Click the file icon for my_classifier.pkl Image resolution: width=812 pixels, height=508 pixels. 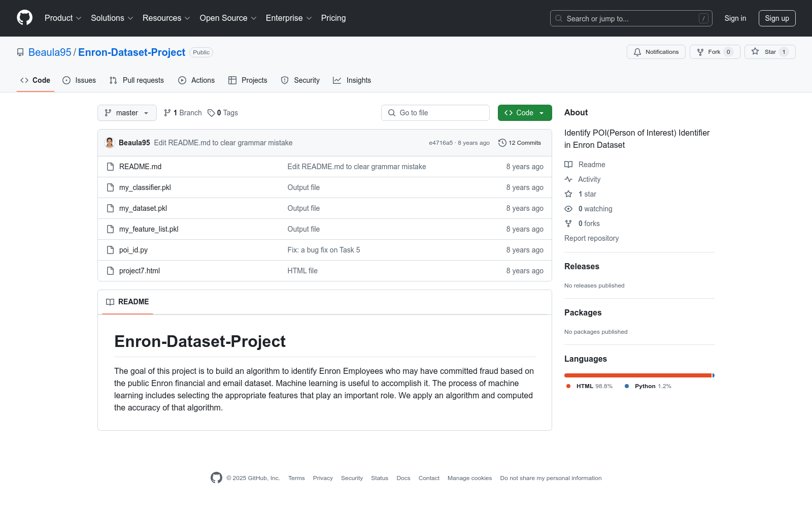point(110,187)
